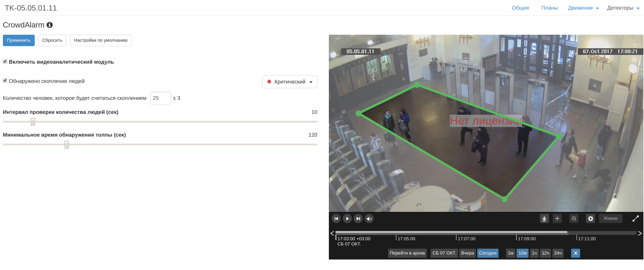The height and width of the screenshot is (270, 644).
Task: Click the Применить button
Action: click(19, 40)
